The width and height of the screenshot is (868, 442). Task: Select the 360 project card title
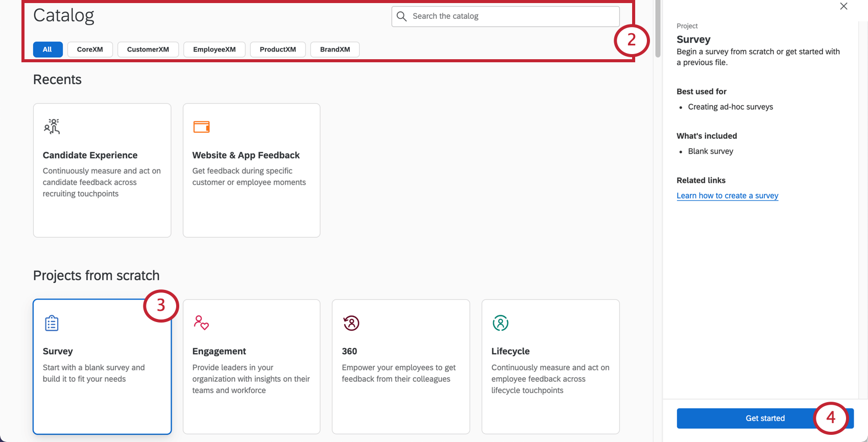point(349,351)
